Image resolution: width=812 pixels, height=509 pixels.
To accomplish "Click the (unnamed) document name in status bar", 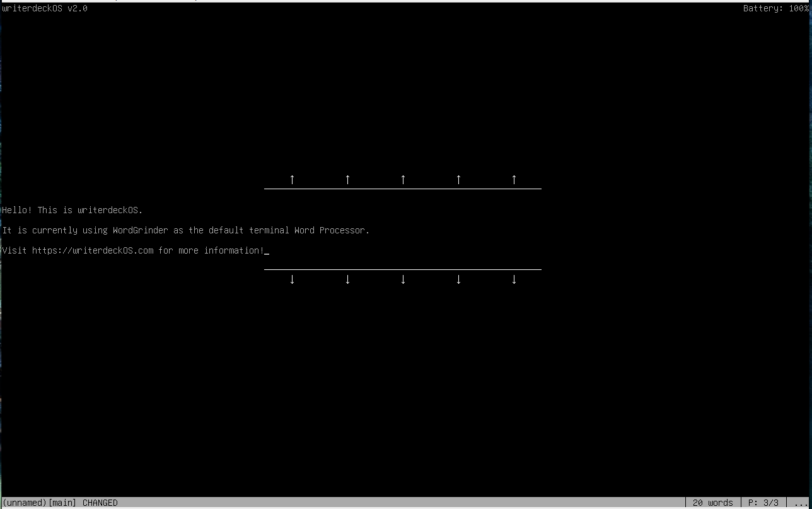I will point(25,503).
